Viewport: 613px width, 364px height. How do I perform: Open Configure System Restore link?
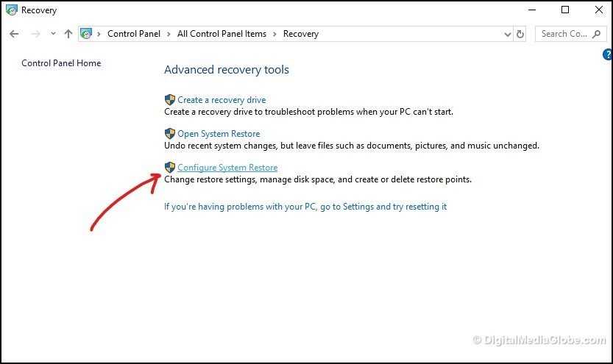[x=227, y=168]
